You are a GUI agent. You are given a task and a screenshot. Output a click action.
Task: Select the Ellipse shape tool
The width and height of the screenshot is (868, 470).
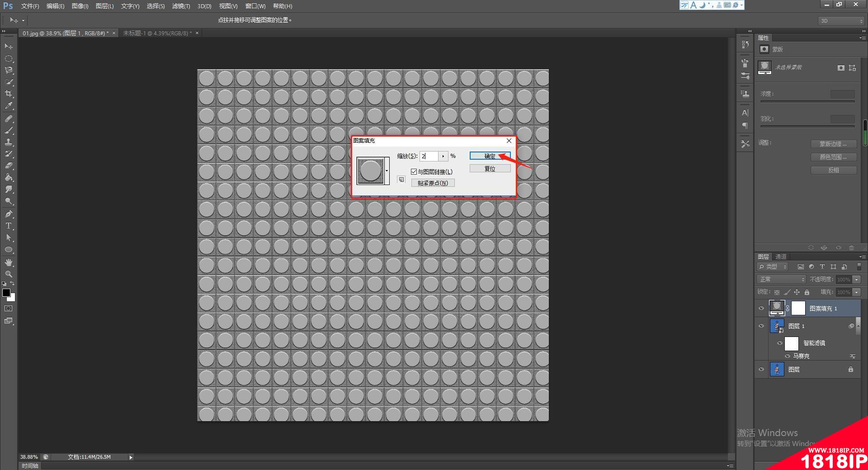pos(9,249)
